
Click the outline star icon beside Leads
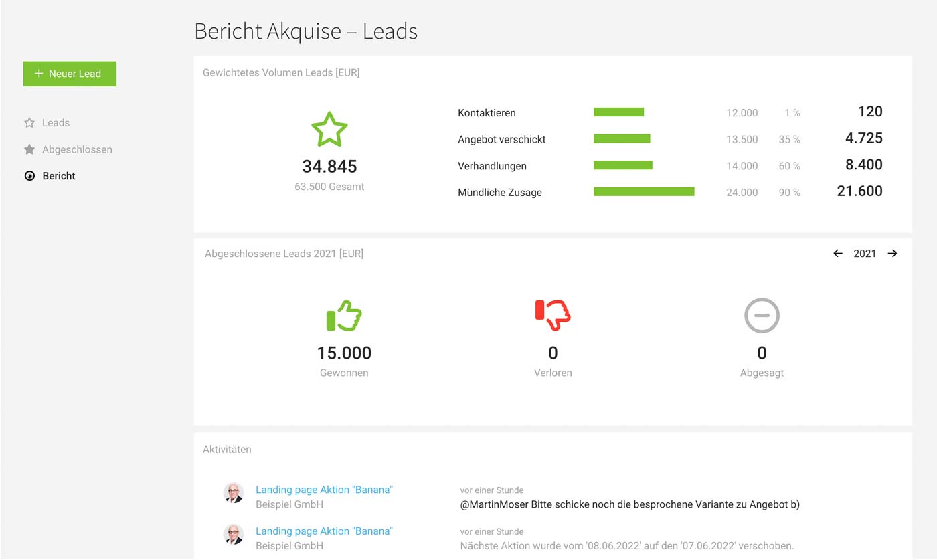29,123
